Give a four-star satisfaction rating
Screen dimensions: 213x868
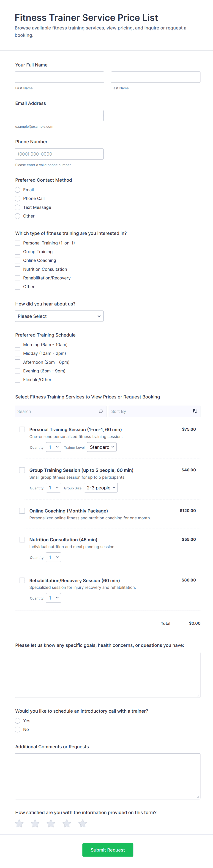pyautogui.click(x=67, y=823)
